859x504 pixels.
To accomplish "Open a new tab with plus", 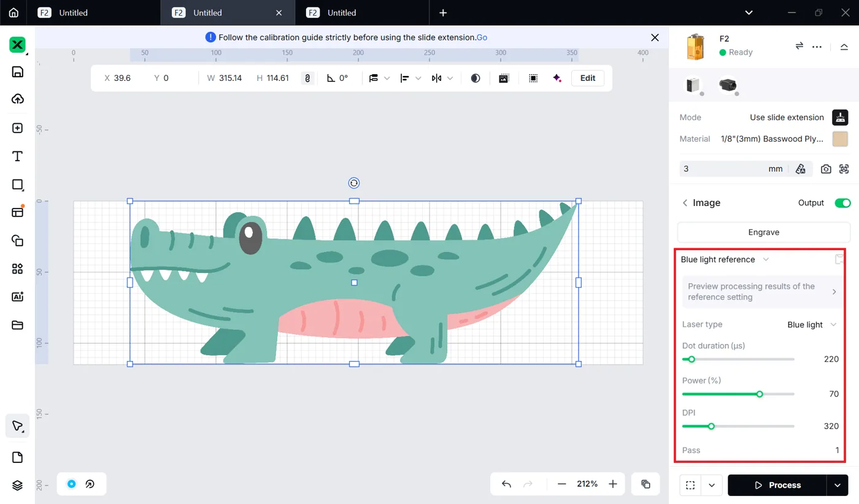I will point(443,13).
